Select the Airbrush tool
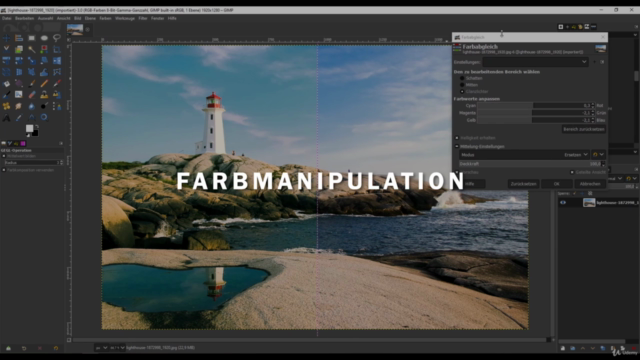Image resolution: width=640 pixels, height=360 pixels. pos(57,83)
